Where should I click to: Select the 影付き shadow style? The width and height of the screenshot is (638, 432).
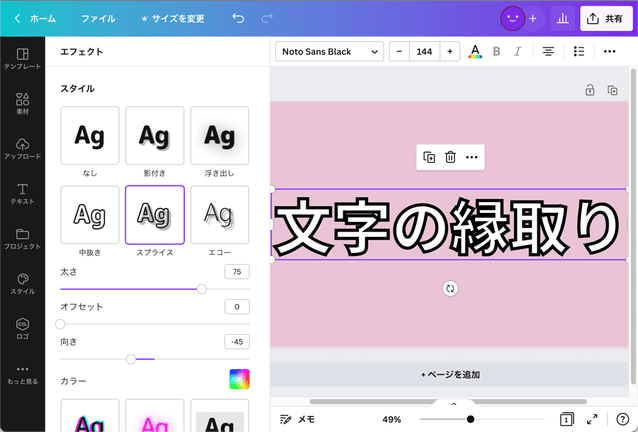[x=155, y=135]
